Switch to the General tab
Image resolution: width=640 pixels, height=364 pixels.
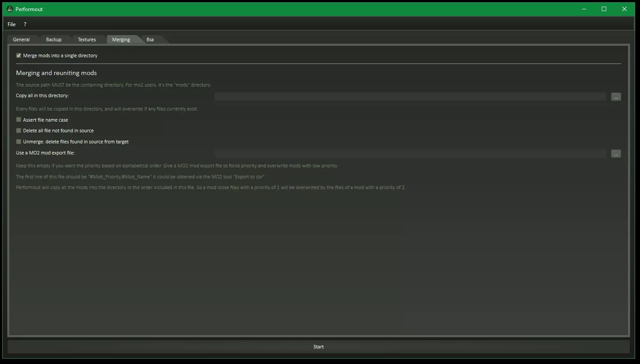(21, 40)
